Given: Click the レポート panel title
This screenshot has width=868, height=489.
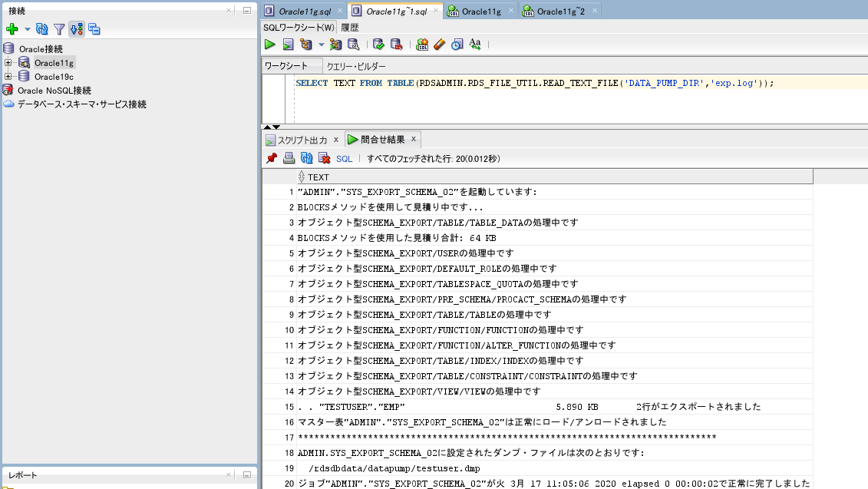Looking at the screenshot, I should [23, 475].
